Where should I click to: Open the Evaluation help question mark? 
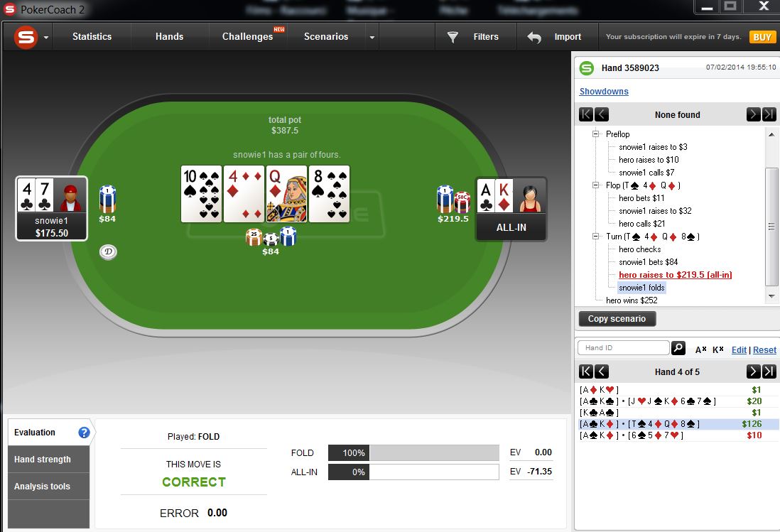(84, 433)
